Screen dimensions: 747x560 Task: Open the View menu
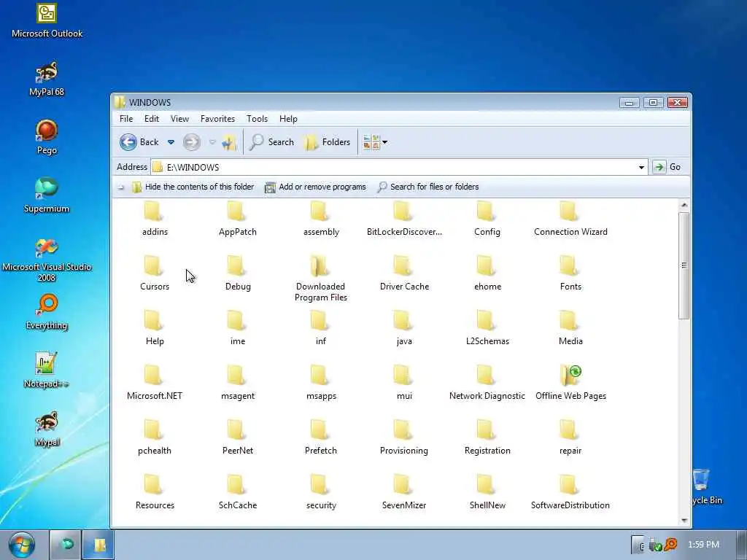tap(179, 119)
